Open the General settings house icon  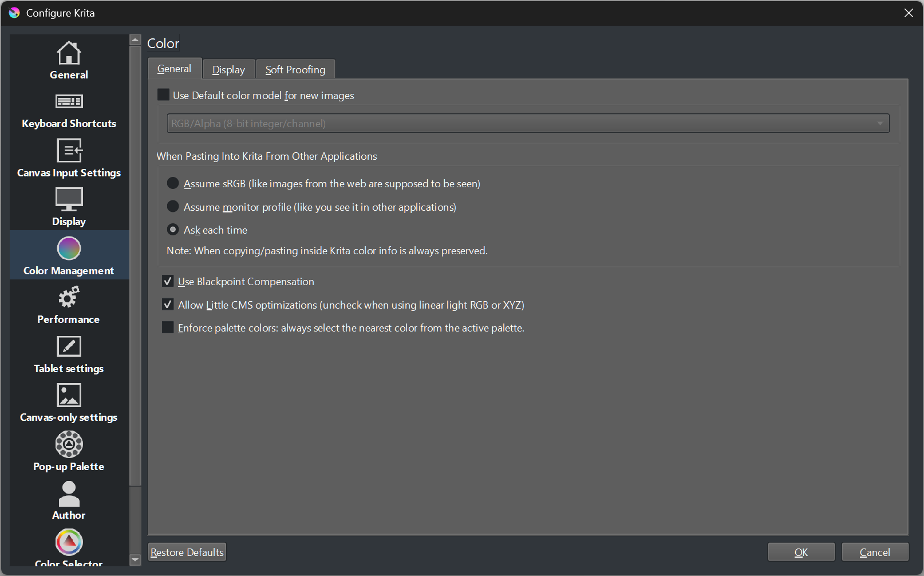(x=69, y=53)
